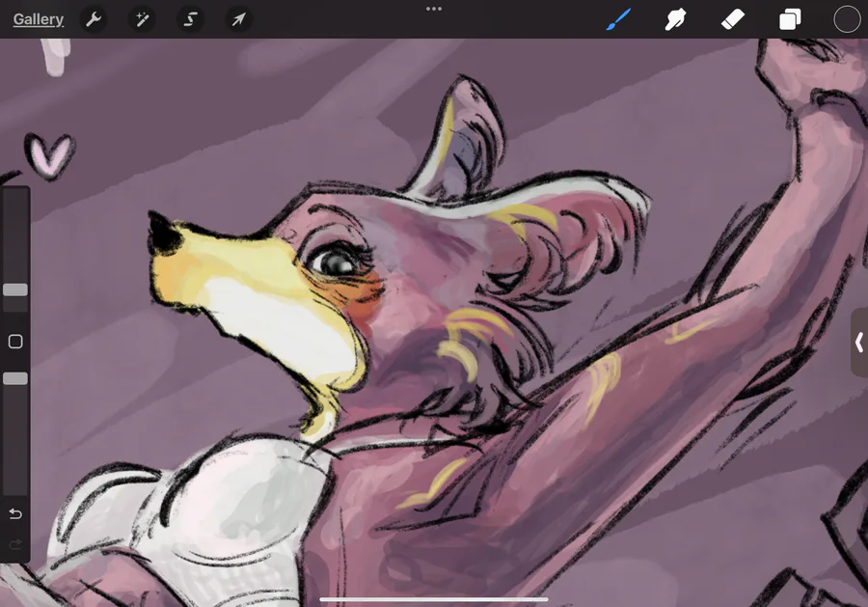Open the Adjustments magic wand menu
The image size is (868, 607).
click(142, 20)
